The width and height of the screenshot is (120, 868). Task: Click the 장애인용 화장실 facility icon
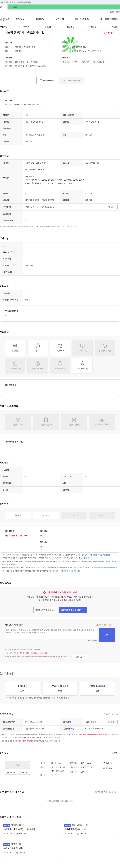pos(74,422)
